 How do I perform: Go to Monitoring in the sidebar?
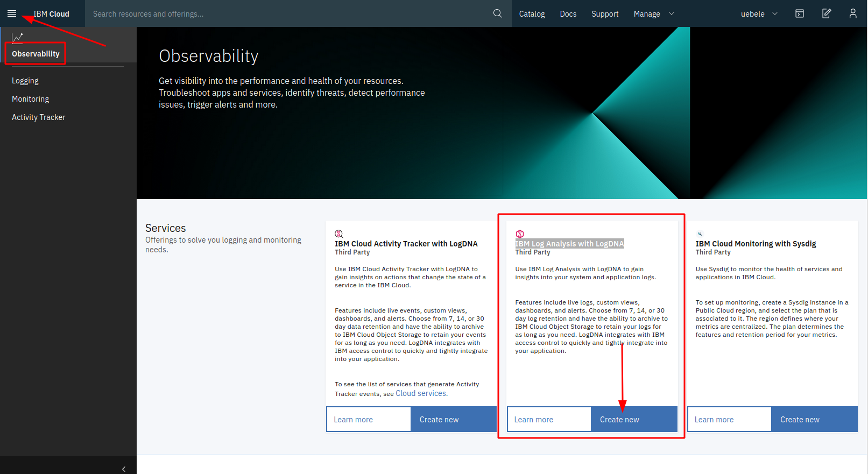pyautogui.click(x=31, y=99)
